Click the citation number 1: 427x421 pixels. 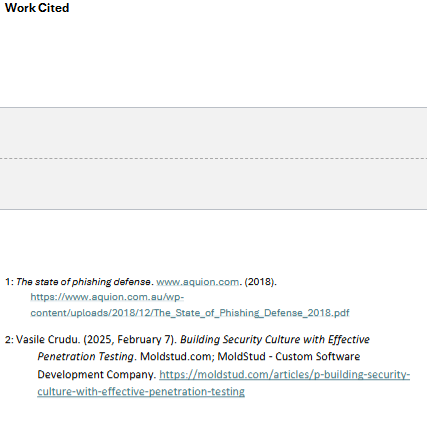[x=9, y=282]
